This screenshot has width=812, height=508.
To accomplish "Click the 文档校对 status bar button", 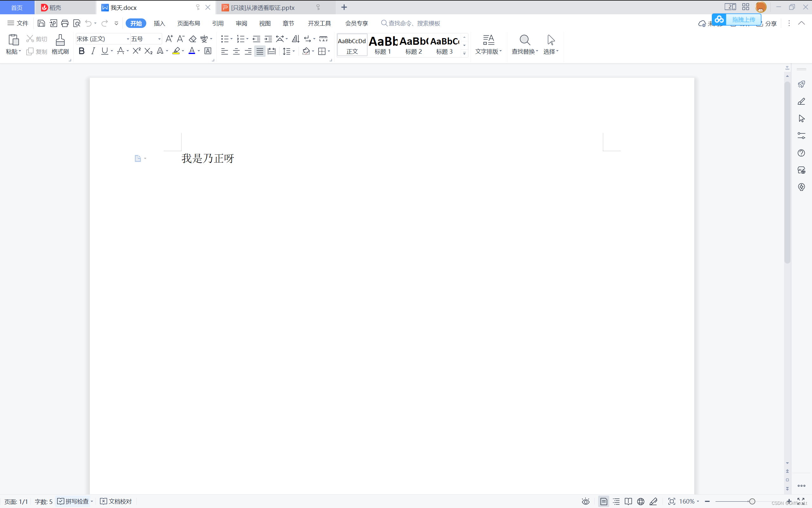I will click(116, 501).
